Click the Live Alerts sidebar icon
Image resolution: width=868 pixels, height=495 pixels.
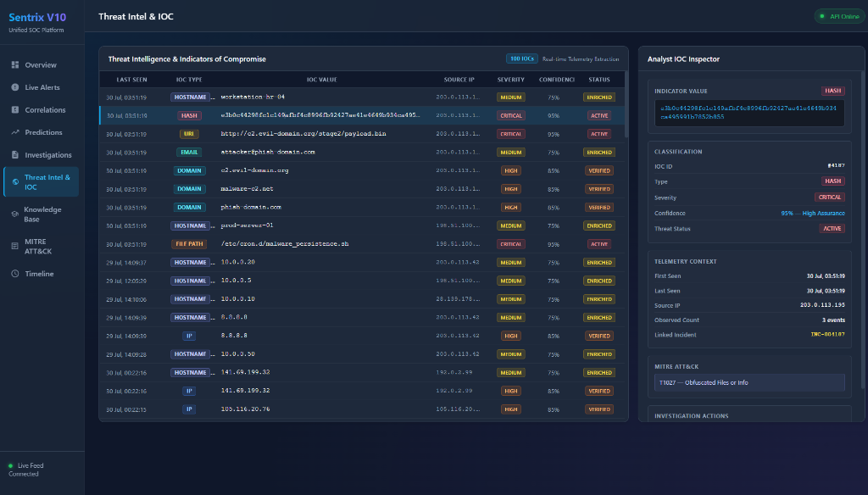pyautogui.click(x=15, y=87)
